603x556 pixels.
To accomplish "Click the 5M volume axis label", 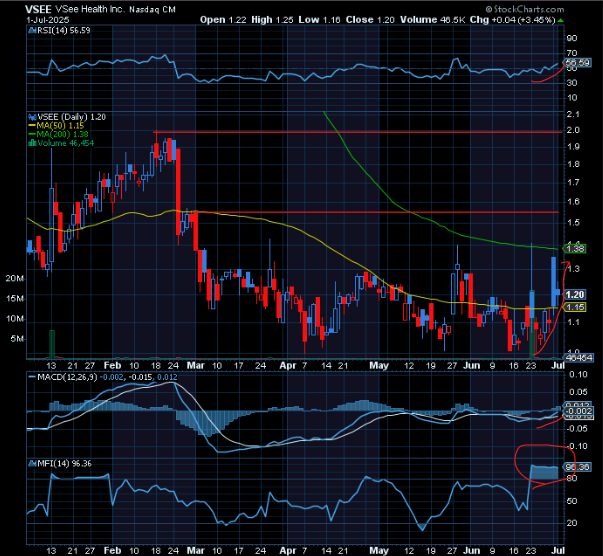I will (x=17, y=339).
